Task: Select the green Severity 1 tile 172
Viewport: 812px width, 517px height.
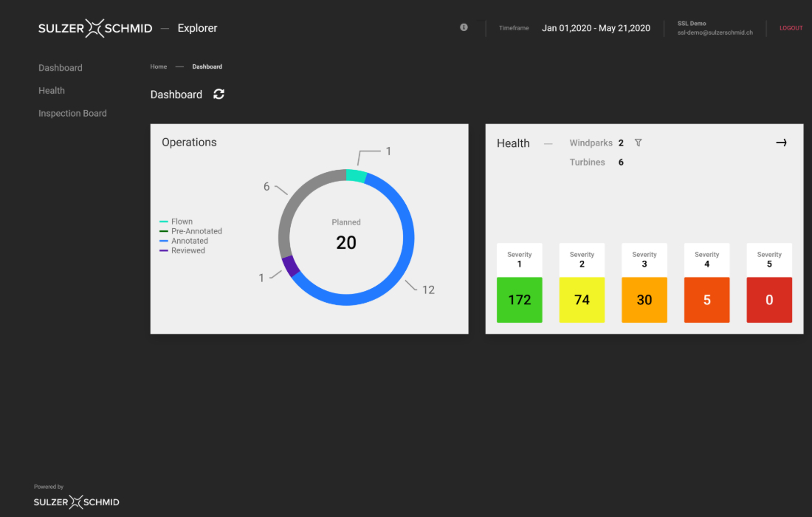Action: [x=520, y=300]
